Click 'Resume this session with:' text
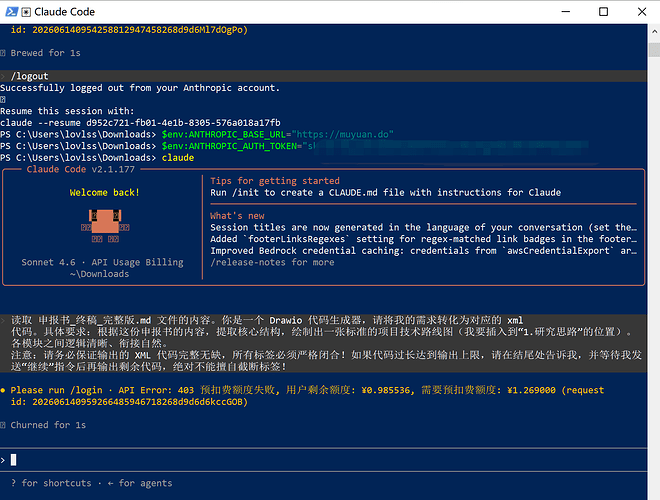 (x=67, y=111)
